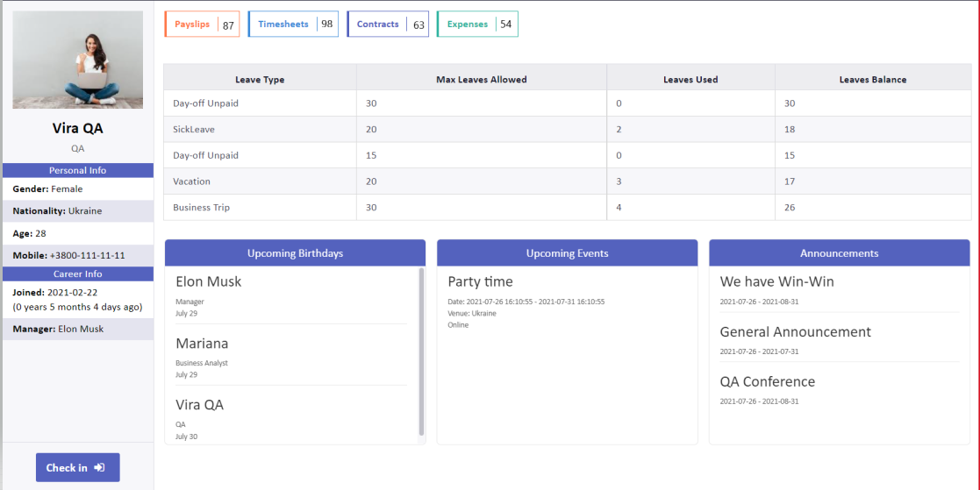Open the We have Win-Win announcement
Image resolution: width=980 pixels, height=490 pixels.
776,281
